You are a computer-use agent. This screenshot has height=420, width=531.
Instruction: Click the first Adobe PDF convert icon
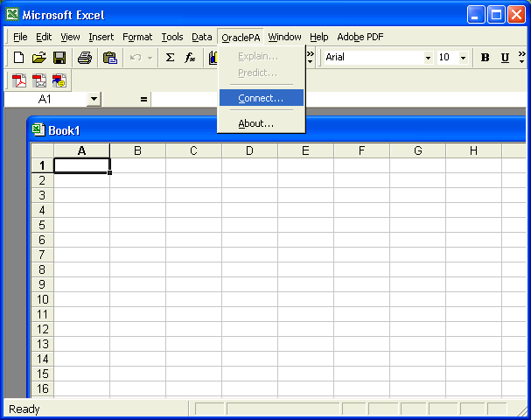coord(18,80)
